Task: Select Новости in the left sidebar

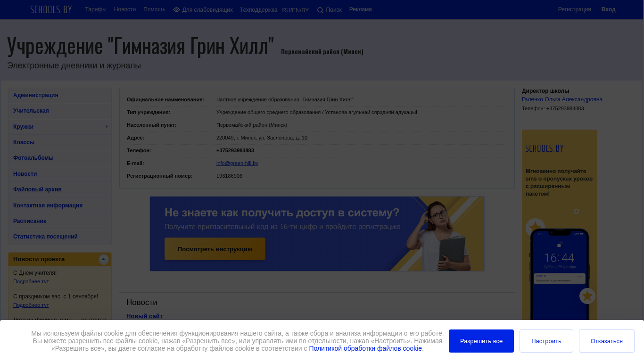Action: coord(60,174)
